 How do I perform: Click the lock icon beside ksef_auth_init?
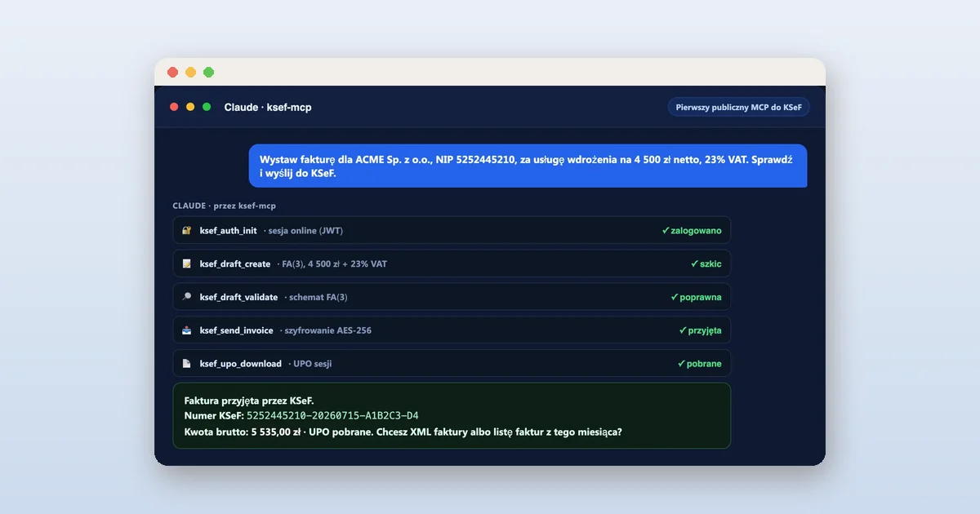click(x=187, y=231)
